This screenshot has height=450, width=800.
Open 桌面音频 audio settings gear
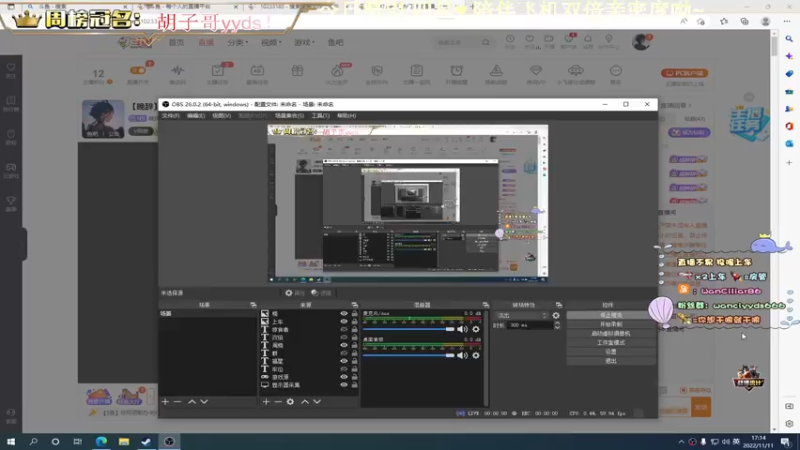pyautogui.click(x=476, y=355)
